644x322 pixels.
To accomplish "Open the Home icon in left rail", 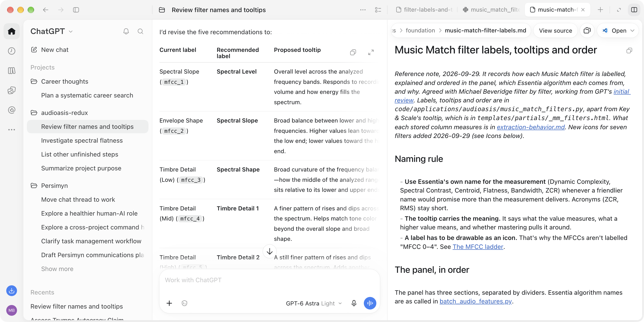I will point(11,31).
